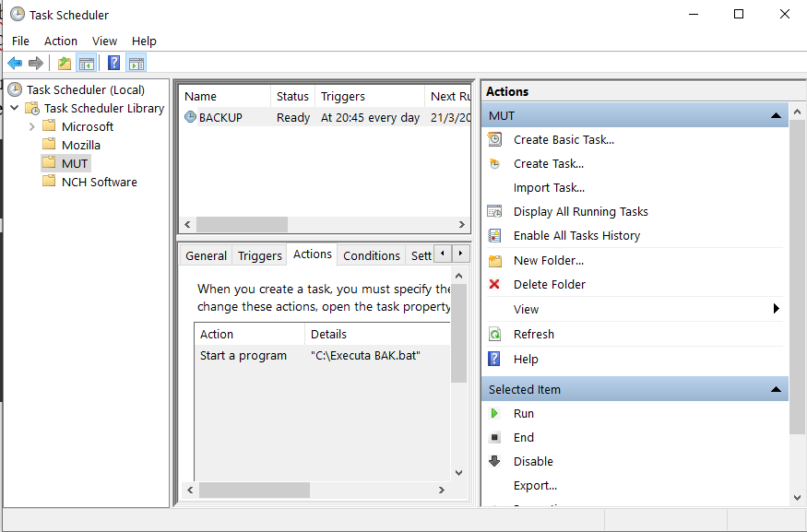
Task: Open the View submenu in Actions pane
Action: click(776, 309)
